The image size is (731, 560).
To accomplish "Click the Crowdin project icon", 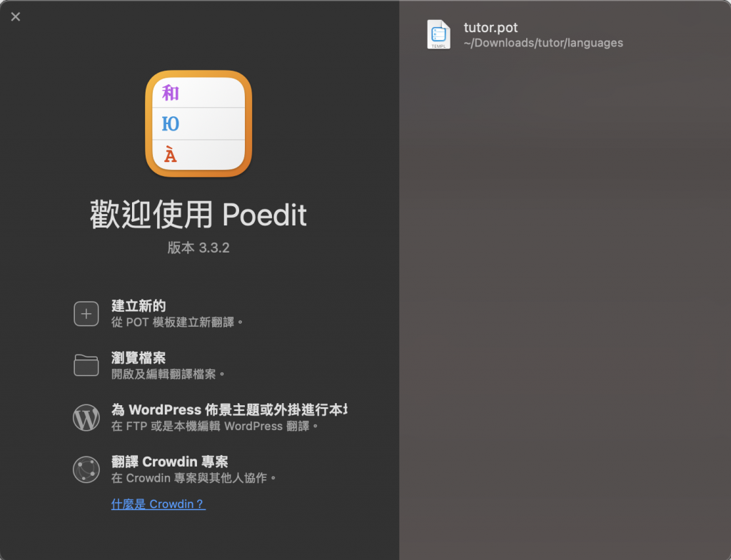I will tap(86, 469).
